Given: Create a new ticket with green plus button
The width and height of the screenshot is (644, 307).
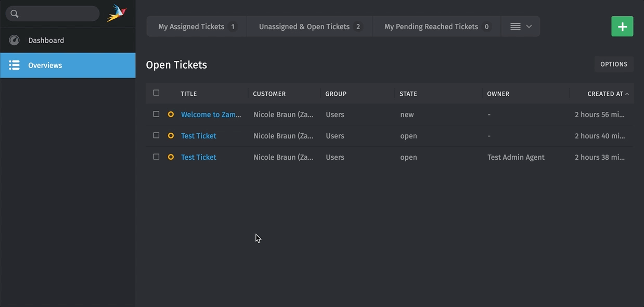Looking at the screenshot, I should click(x=622, y=26).
